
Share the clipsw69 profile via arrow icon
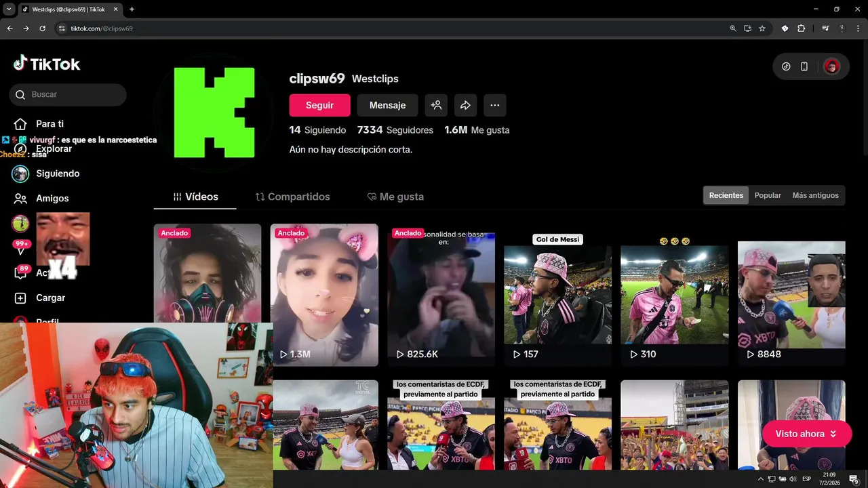(465, 105)
